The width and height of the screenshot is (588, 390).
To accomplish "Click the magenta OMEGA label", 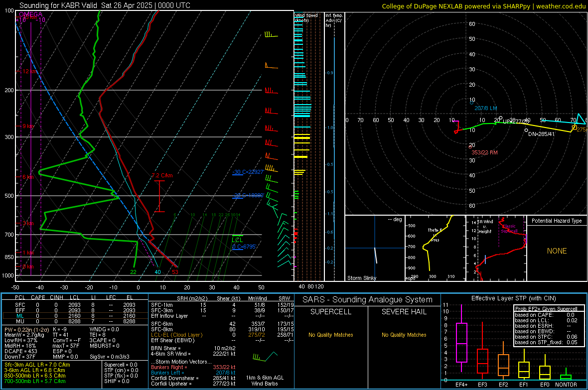I will pos(31,14).
